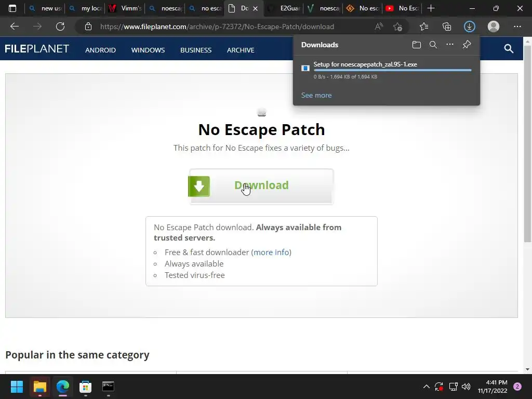
Task: Open FilePlanet site search magnifier
Action: (509, 48)
